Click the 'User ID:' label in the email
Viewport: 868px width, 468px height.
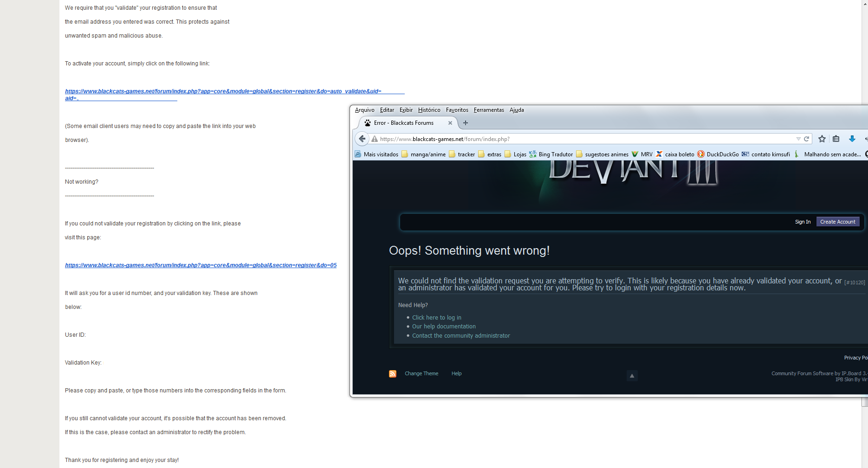click(x=75, y=335)
